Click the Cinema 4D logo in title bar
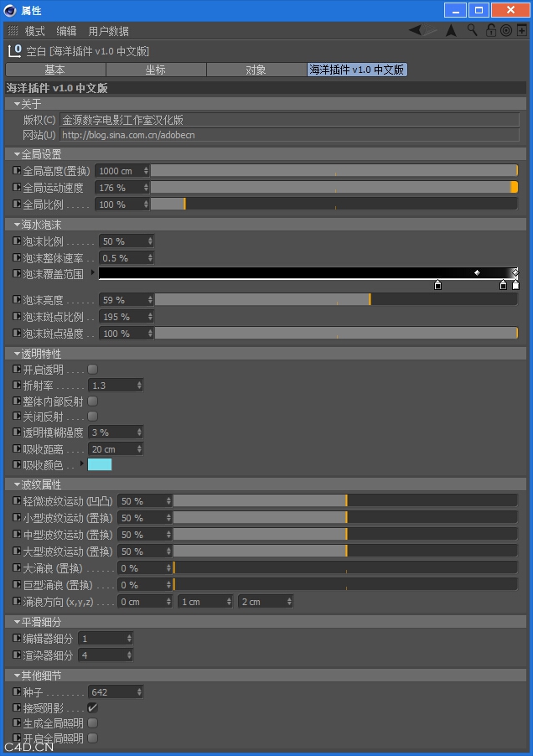Image resolution: width=533 pixels, height=756 pixels. coord(10,10)
